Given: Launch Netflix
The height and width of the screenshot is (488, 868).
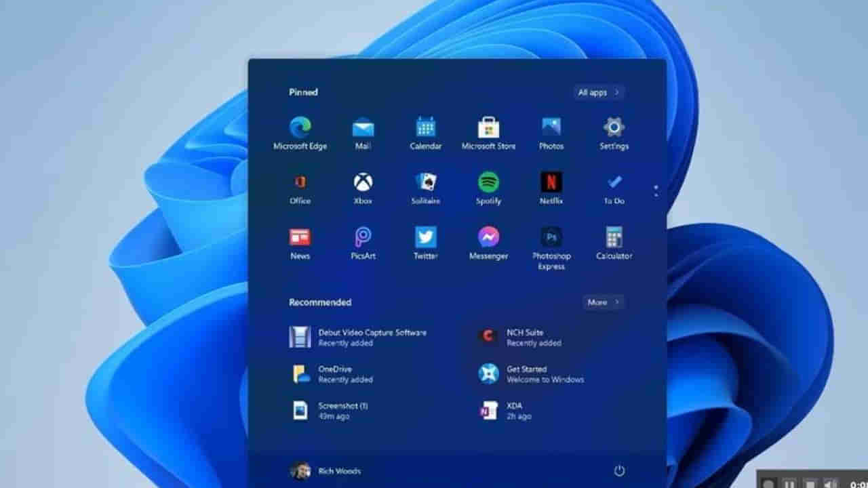Looking at the screenshot, I should tap(551, 188).
